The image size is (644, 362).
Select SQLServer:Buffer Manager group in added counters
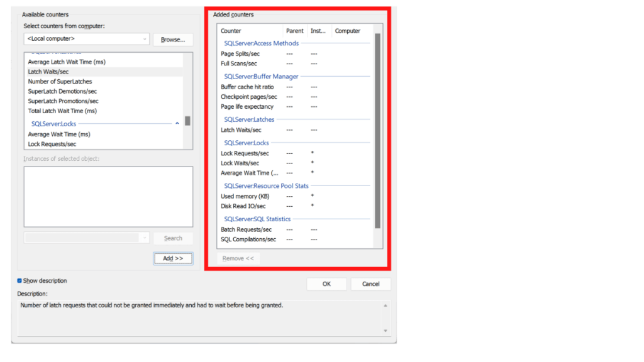(261, 76)
